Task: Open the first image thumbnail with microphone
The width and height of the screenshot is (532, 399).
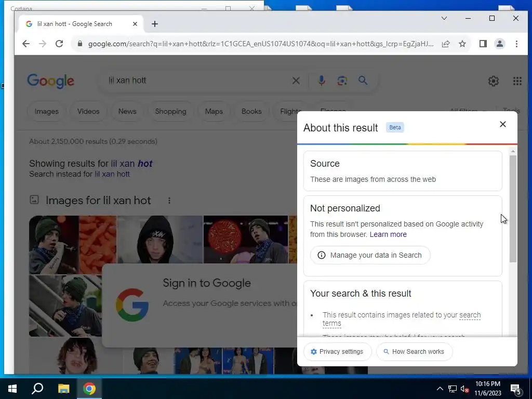Action: (x=54, y=245)
